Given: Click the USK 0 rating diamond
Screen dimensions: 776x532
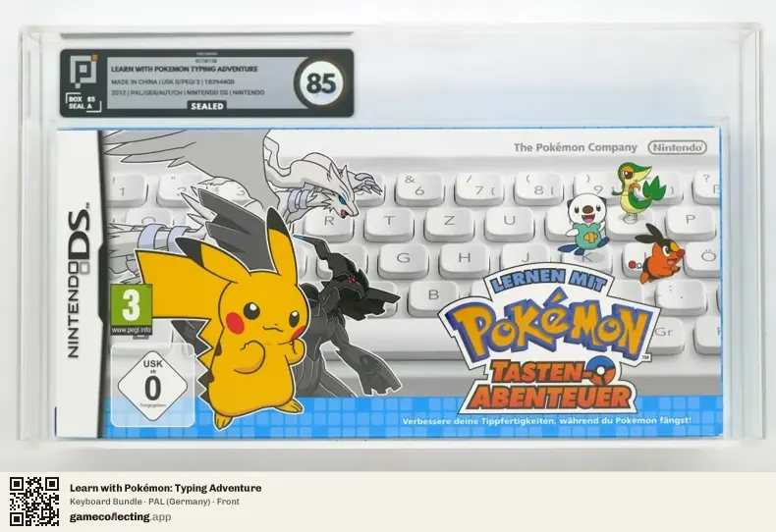Looking at the screenshot, I should [x=152, y=386].
